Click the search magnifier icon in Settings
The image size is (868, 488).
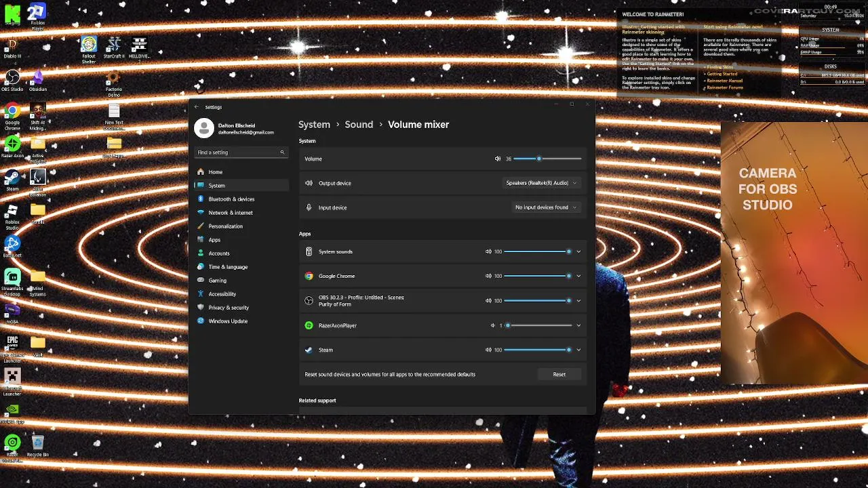(282, 152)
